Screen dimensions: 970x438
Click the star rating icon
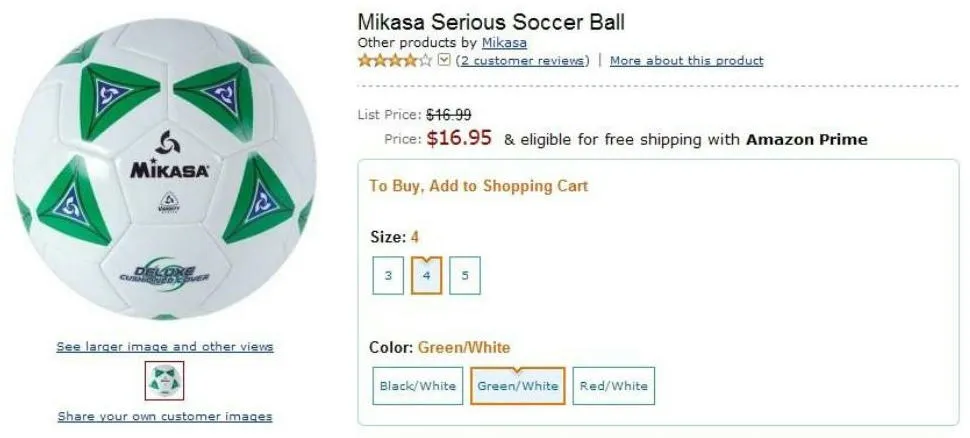(x=395, y=61)
